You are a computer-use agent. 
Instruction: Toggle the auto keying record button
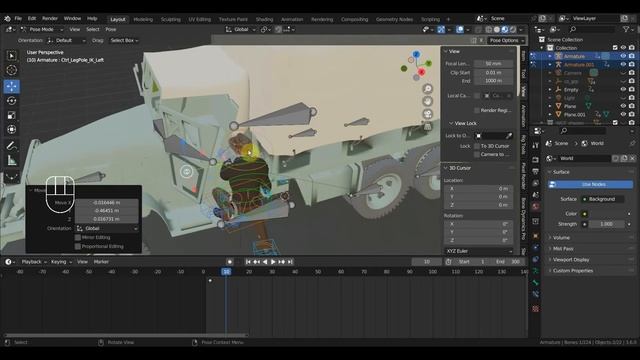[x=230, y=262]
